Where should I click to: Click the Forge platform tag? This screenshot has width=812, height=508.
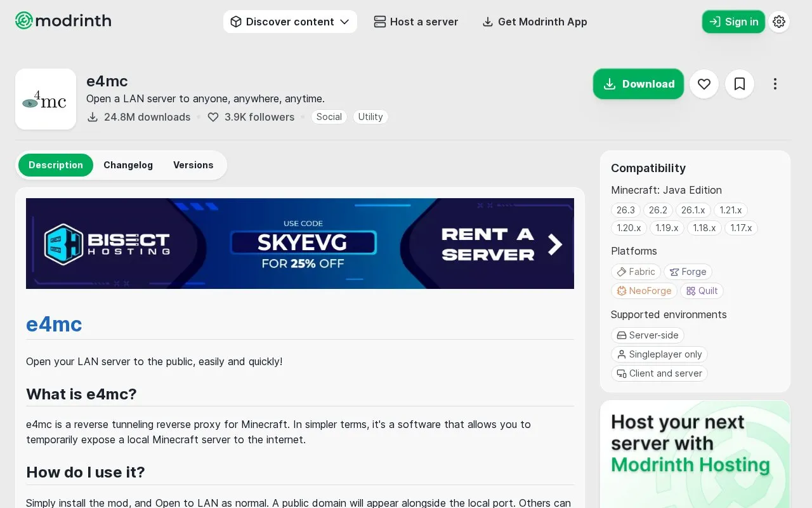[688, 272]
